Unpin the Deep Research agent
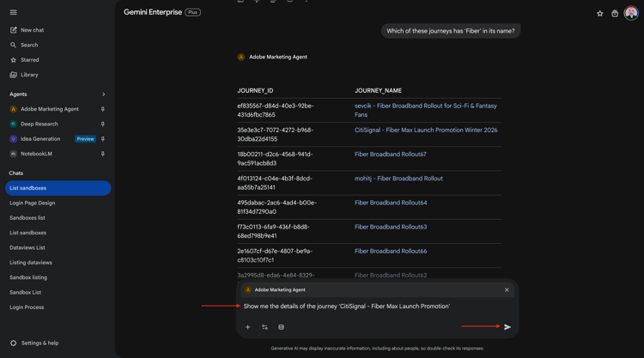 pos(103,124)
